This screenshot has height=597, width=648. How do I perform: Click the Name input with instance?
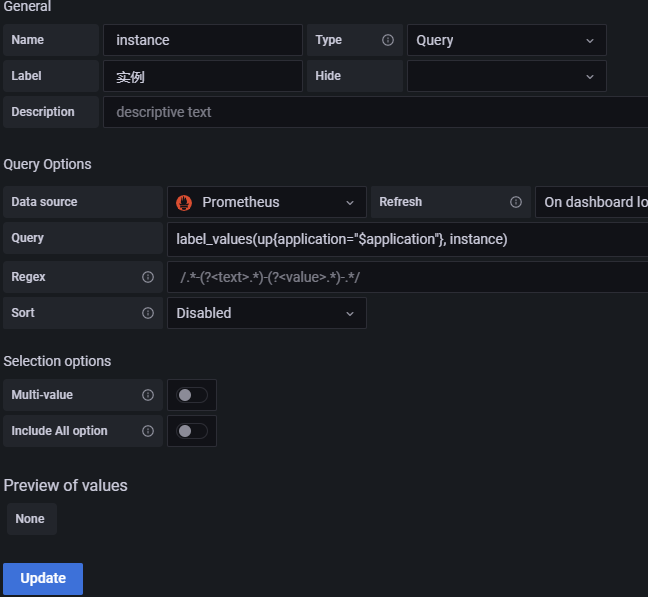[203, 40]
